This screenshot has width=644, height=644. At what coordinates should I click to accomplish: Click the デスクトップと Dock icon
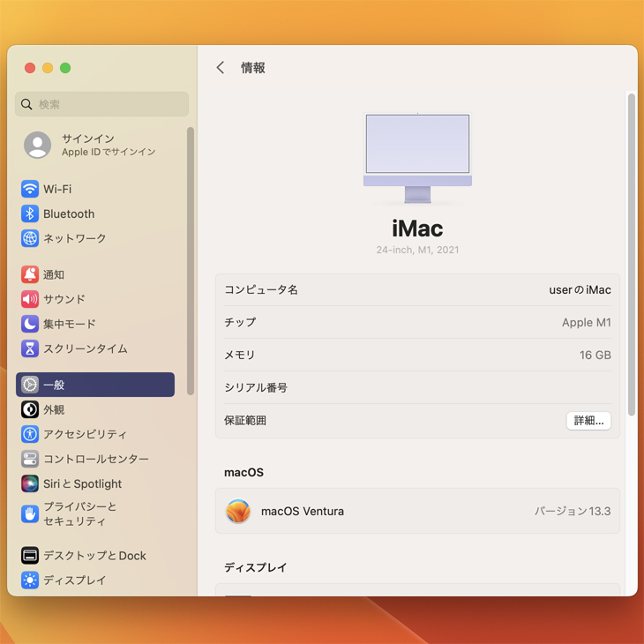point(30,555)
